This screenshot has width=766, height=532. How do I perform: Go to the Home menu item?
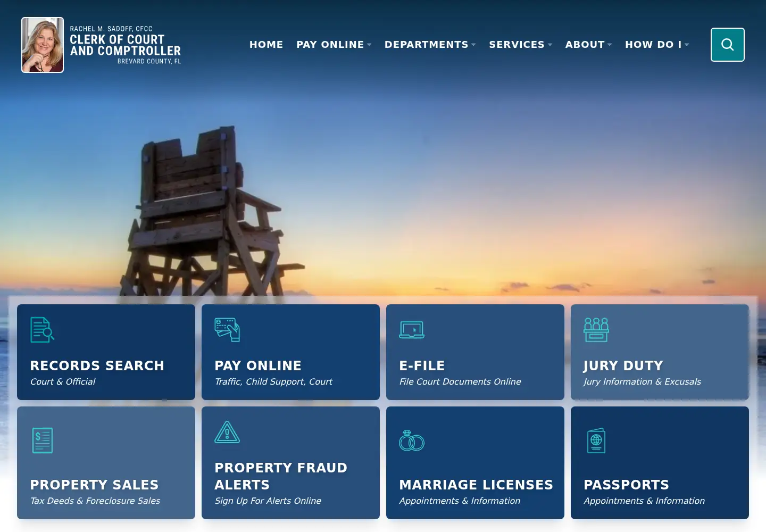[x=267, y=45]
